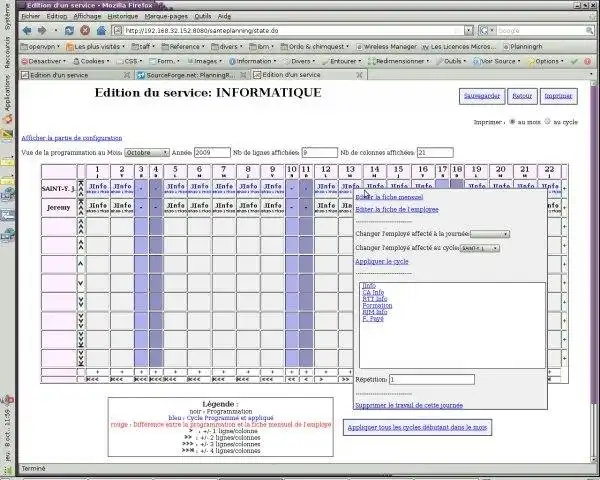Click Appliquer tous les cycles débutant dans le mois
The image size is (600, 480).
417,427
